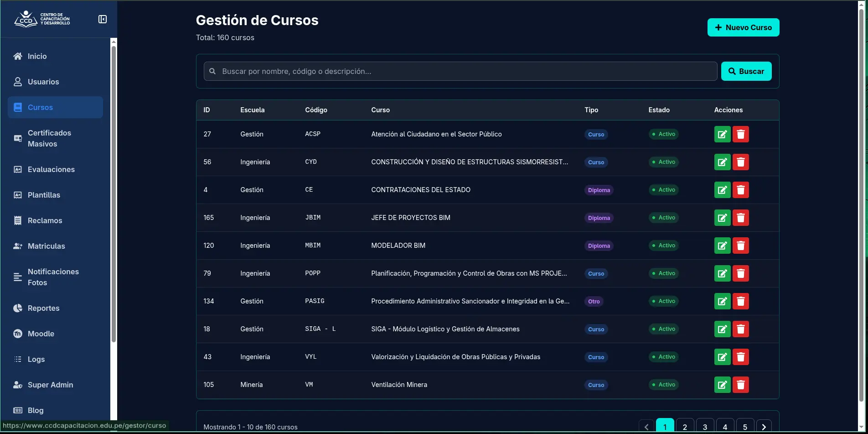Open the Super Admin section
Viewport: 868px width, 434px height.
tap(55, 385)
